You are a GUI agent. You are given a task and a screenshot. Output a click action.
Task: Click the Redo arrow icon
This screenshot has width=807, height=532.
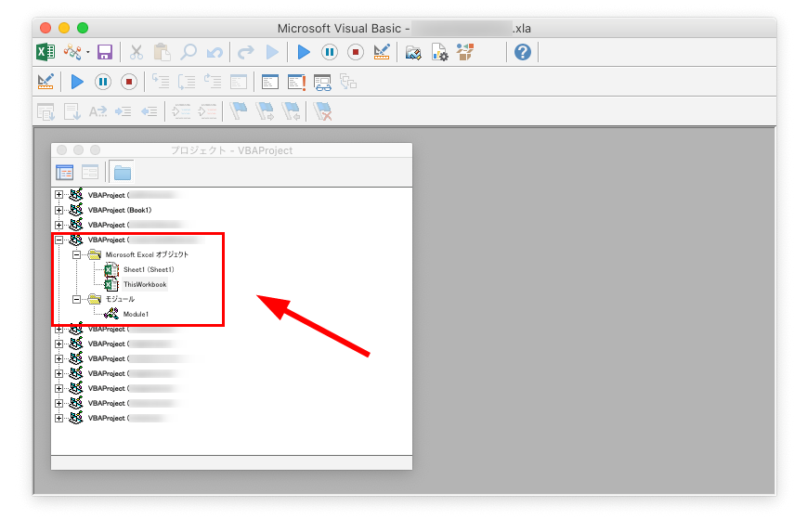click(246, 52)
